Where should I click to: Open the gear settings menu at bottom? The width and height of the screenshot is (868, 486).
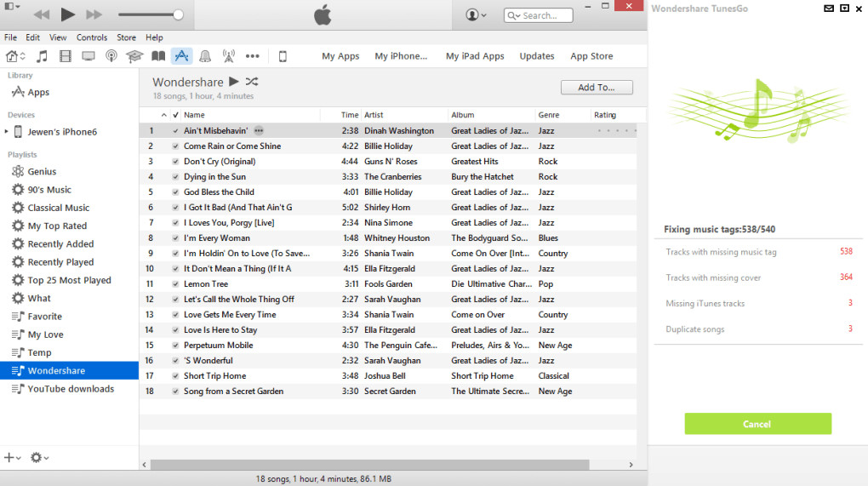click(39, 458)
